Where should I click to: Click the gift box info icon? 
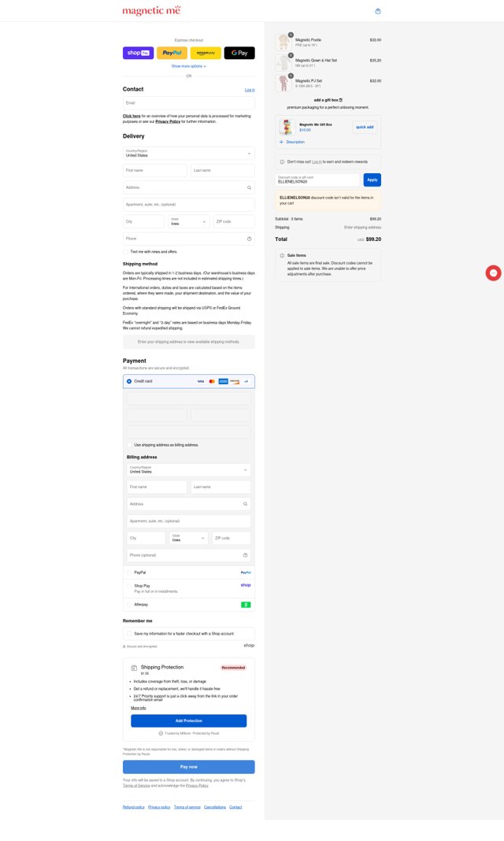[340, 100]
